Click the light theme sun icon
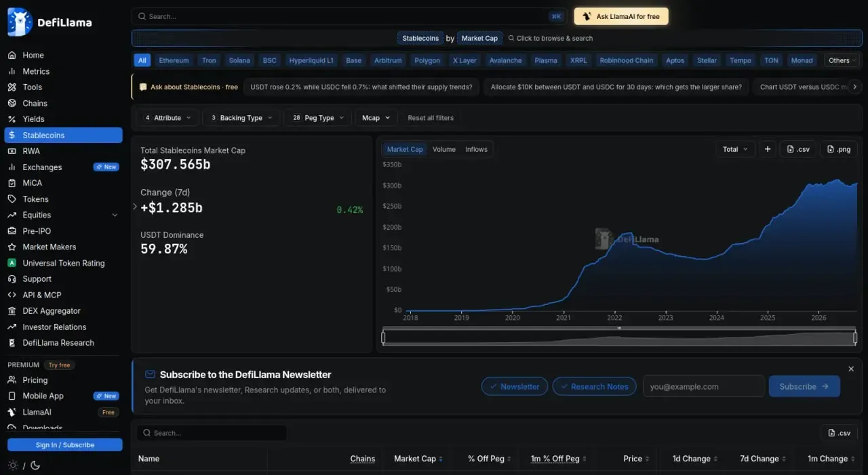The width and height of the screenshot is (868, 475). click(12, 466)
